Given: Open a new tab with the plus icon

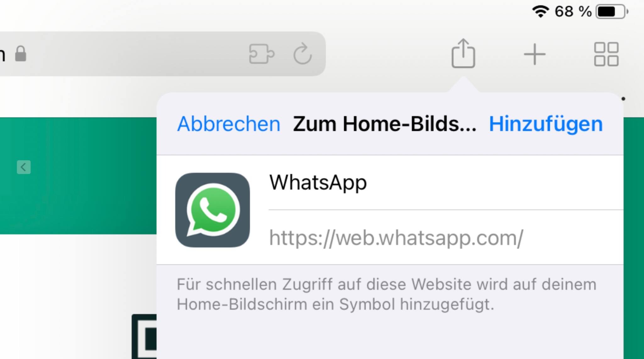Looking at the screenshot, I should pos(535,54).
